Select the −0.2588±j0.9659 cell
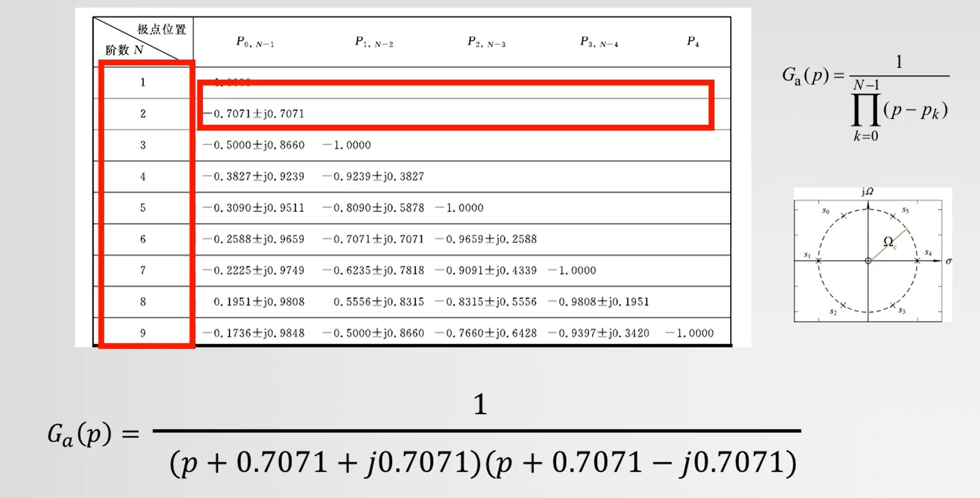 click(253, 239)
